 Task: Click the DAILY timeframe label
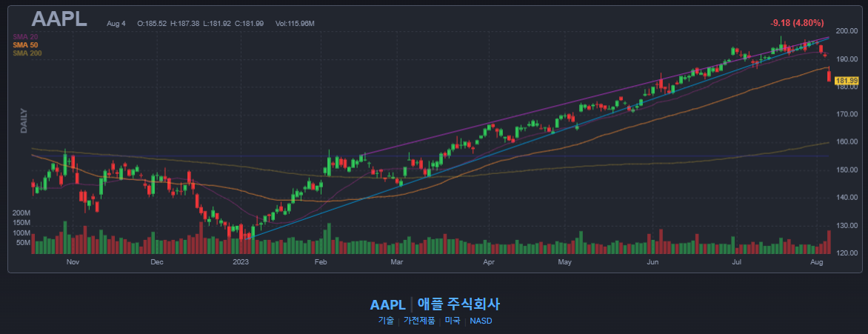point(24,120)
